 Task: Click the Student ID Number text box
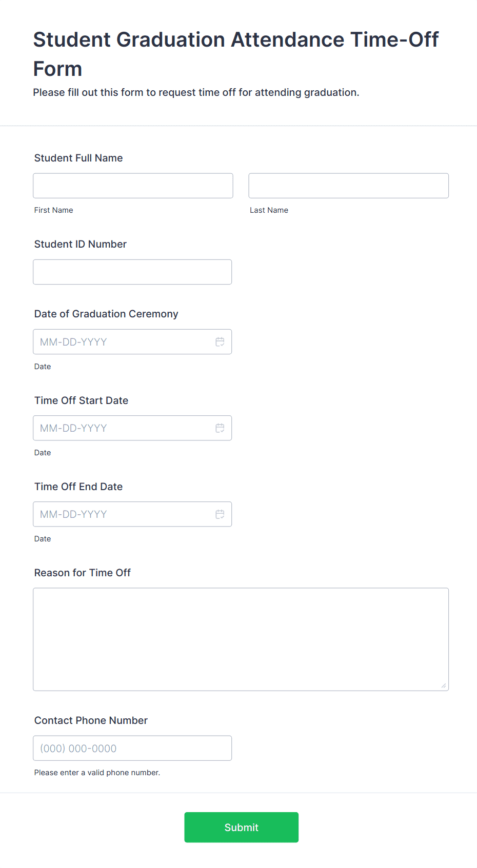[132, 272]
